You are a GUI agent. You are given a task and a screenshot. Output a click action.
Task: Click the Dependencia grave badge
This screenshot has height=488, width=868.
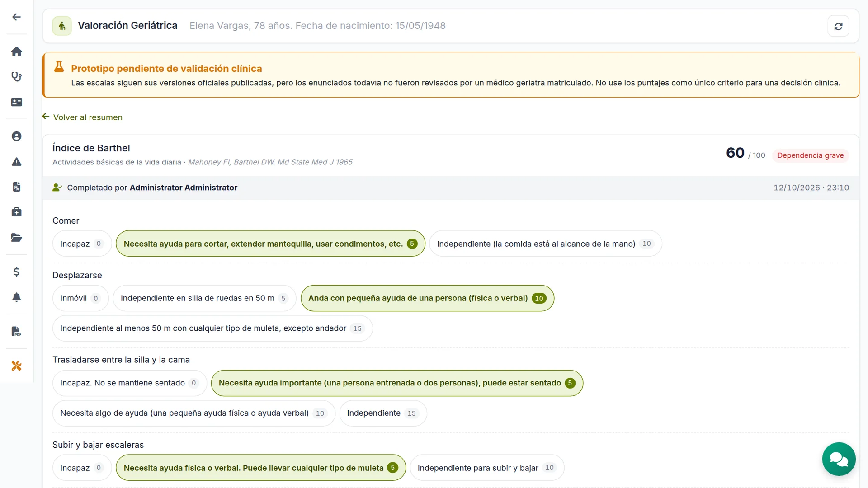point(810,155)
